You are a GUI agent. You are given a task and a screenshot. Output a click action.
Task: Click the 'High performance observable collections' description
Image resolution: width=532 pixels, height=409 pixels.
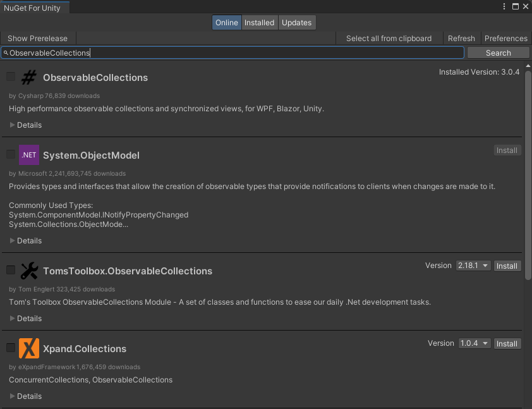click(166, 109)
